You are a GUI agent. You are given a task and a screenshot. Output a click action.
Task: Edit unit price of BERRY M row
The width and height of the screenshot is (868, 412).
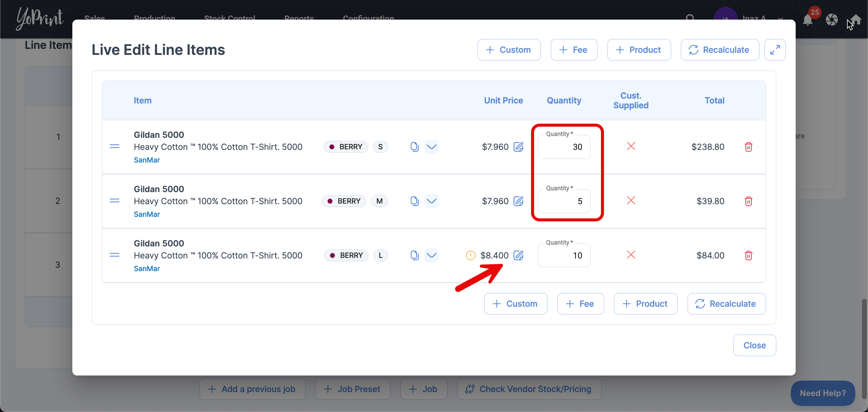click(x=518, y=201)
